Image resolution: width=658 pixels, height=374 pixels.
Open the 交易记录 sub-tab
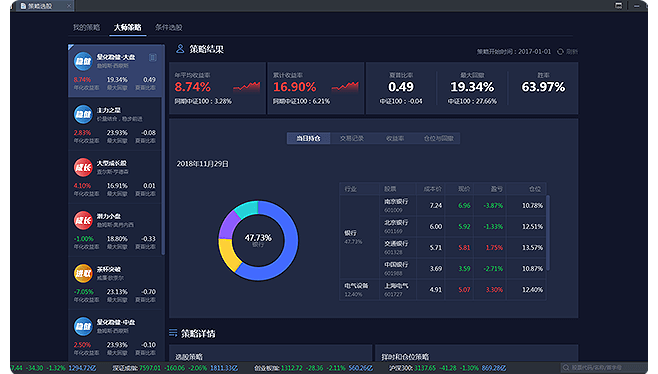click(352, 138)
